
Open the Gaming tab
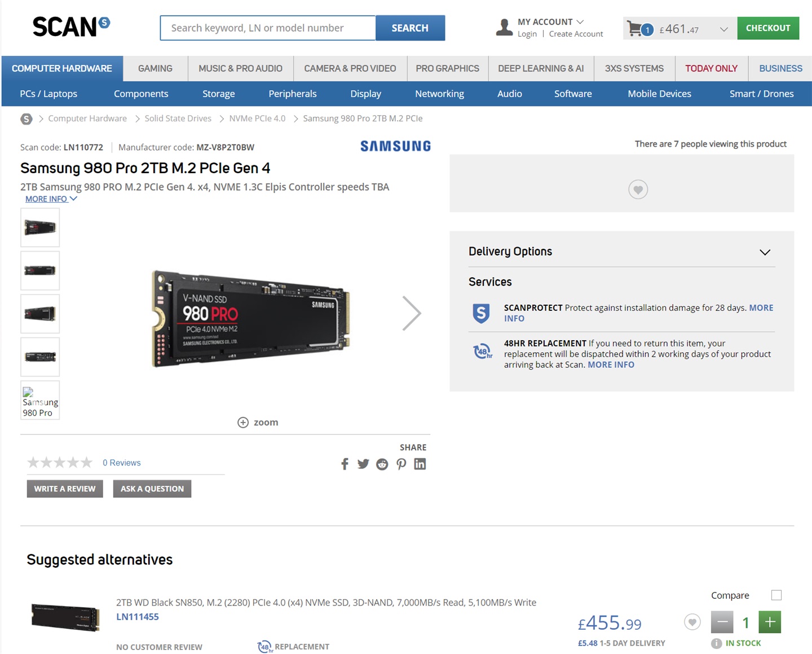coord(155,68)
